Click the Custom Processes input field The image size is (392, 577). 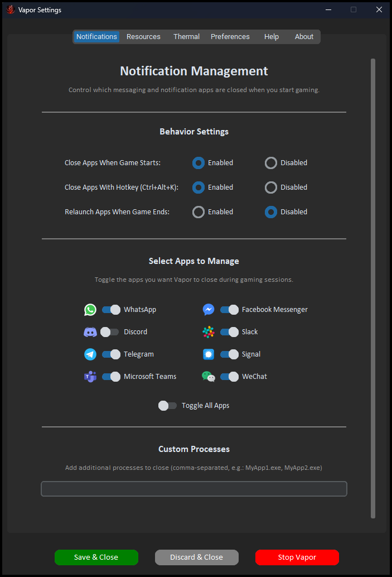193,488
